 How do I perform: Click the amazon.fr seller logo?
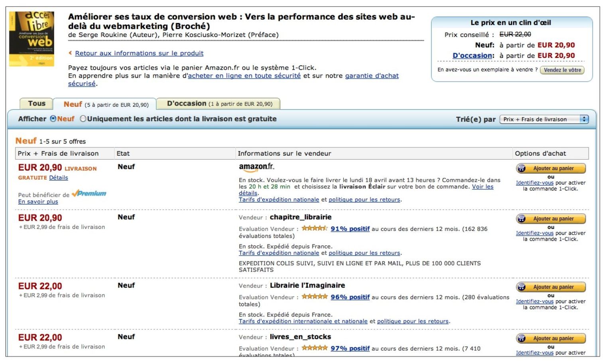[256, 167]
